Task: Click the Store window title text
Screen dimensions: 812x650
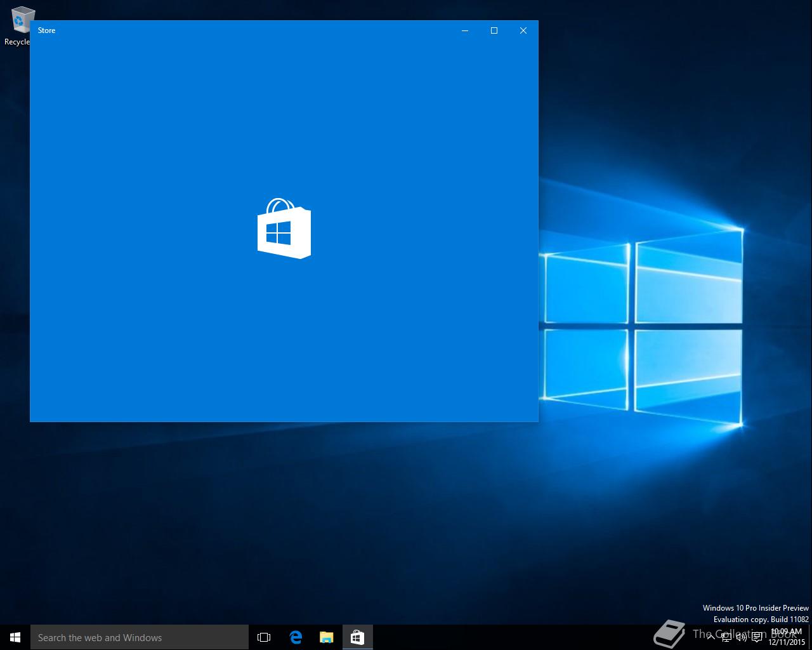Action: pyautogui.click(x=46, y=30)
